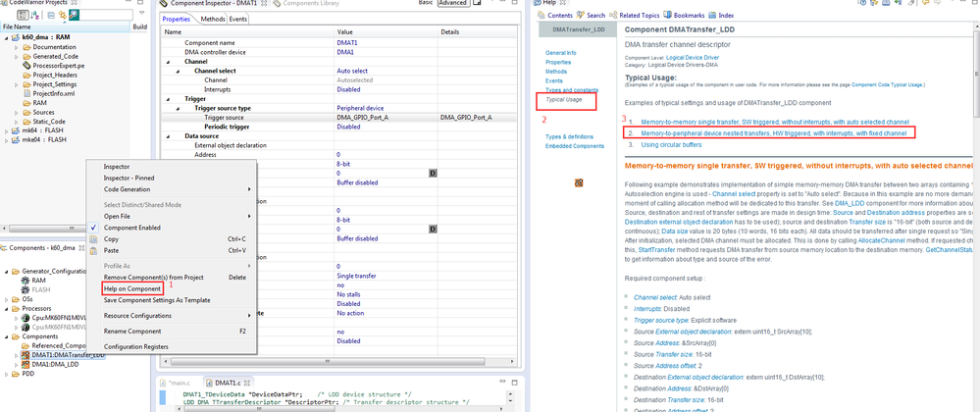
Task: Click the DMAT1:DMATransfer_LDD component icon
Action: click(x=26, y=355)
